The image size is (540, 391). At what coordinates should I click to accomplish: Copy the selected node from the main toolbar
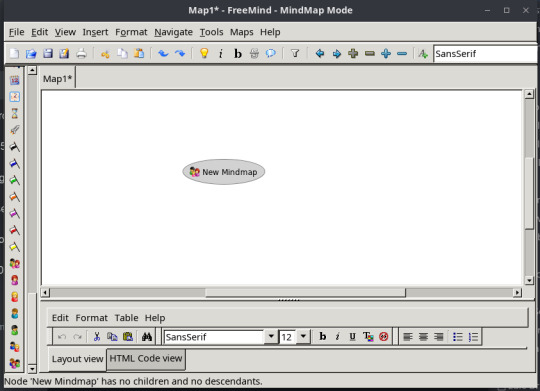coord(122,53)
